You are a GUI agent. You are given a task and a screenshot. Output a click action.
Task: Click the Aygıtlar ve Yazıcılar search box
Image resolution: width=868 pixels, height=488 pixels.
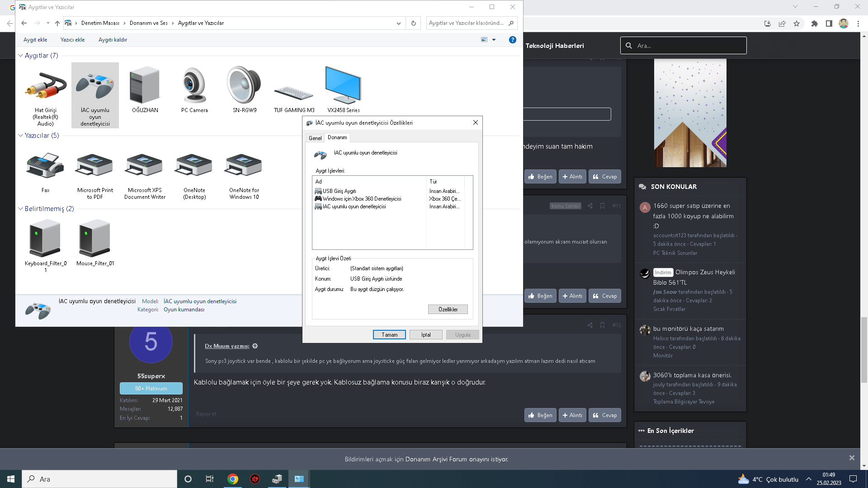[x=472, y=23]
